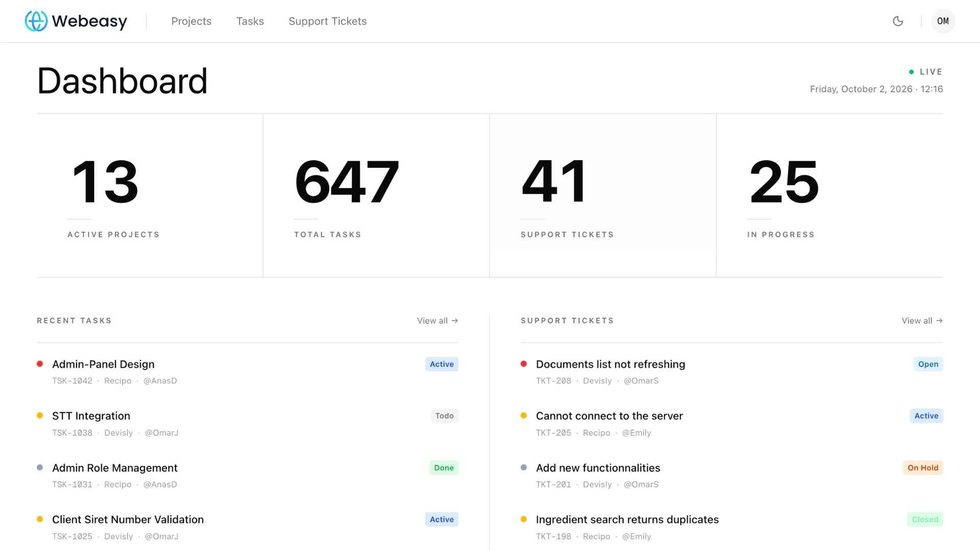Click View all for Recent Tasks

[437, 320]
